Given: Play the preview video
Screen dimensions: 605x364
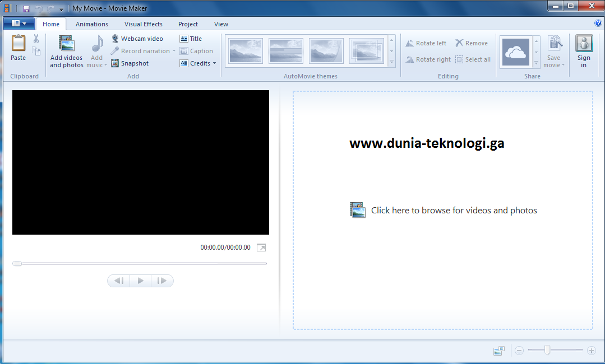Looking at the screenshot, I should [140, 281].
